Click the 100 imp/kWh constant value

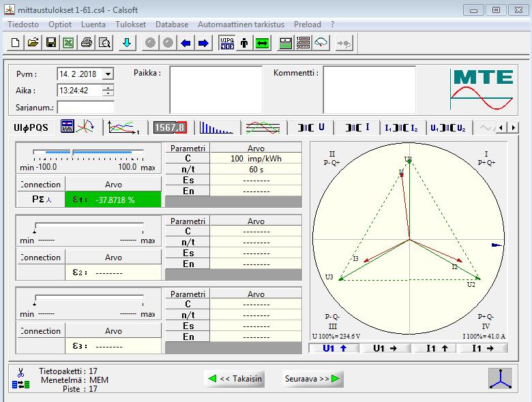click(256, 159)
